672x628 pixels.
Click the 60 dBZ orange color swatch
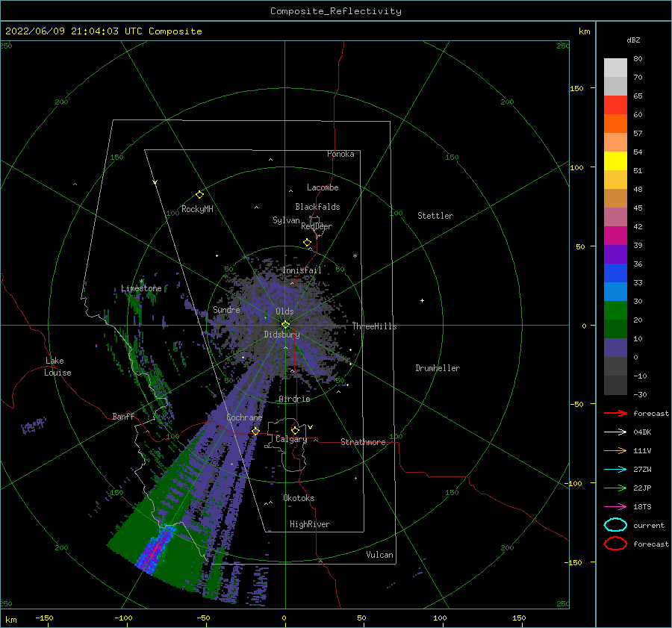615,123
